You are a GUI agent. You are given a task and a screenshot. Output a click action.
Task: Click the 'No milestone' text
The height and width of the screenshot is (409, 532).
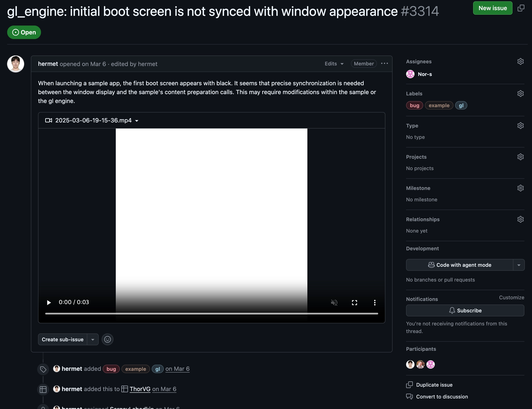[422, 199]
